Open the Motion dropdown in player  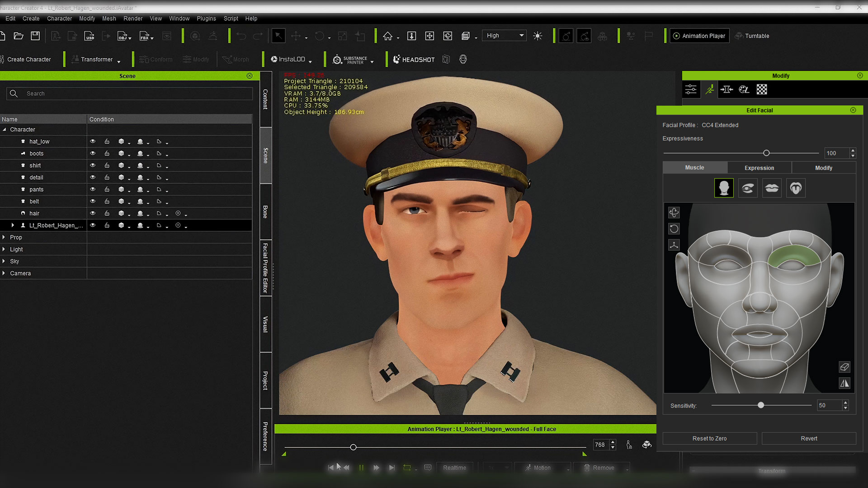[568, 469]
